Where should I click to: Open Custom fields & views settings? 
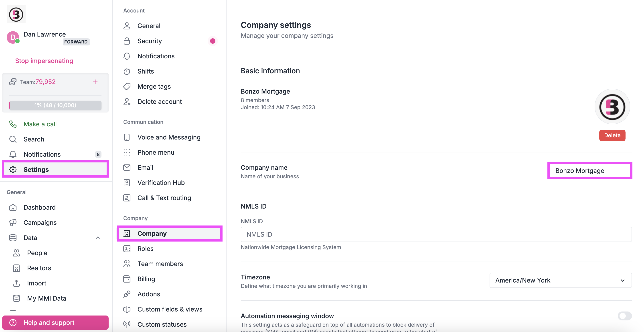[170, 309]
